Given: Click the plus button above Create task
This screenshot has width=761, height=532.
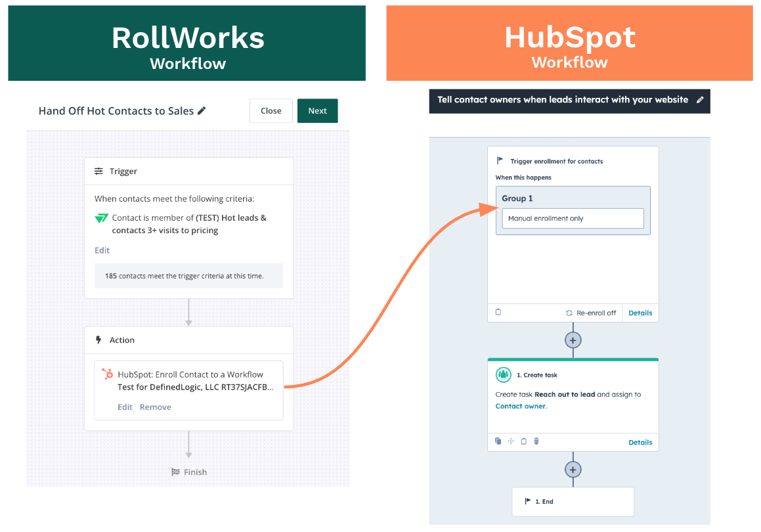Looking at the screenshot, I should [573, 340].
